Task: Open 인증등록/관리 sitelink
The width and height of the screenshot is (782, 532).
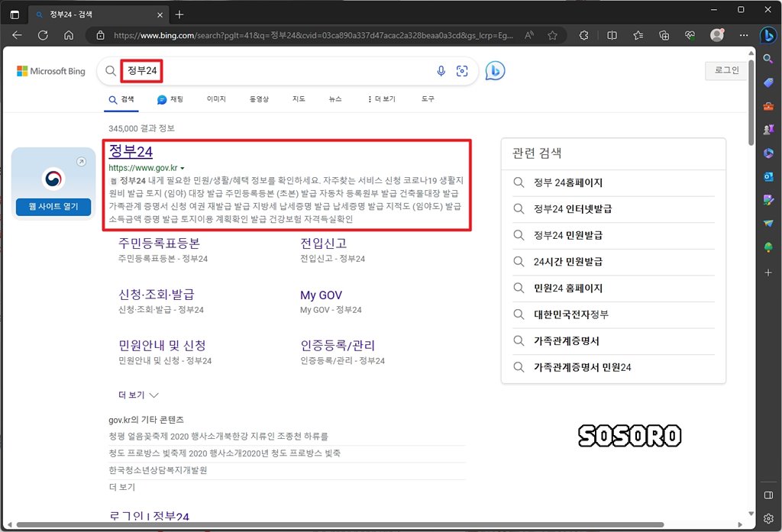Action: point(338,346)
